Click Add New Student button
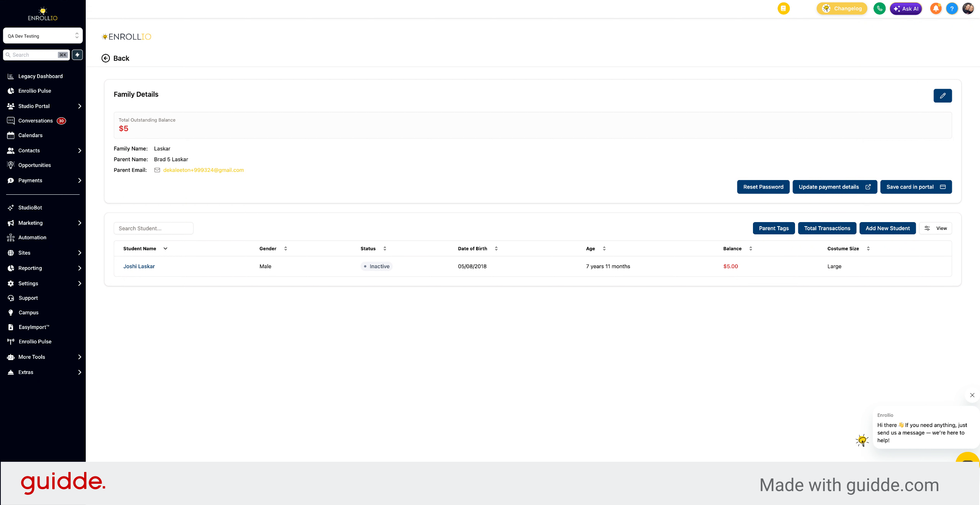The image size is (980, 505). coord(887,228)
